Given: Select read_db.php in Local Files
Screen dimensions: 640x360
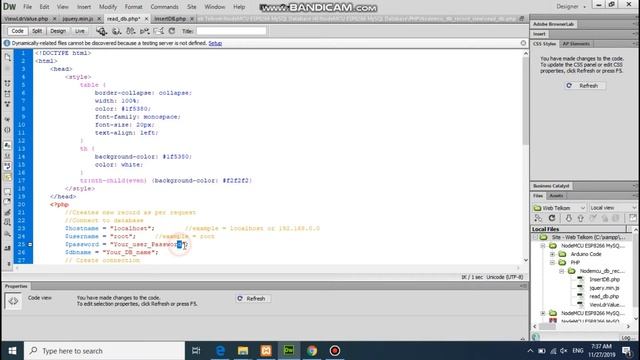Looking at the screenshot, I should 604,296.
